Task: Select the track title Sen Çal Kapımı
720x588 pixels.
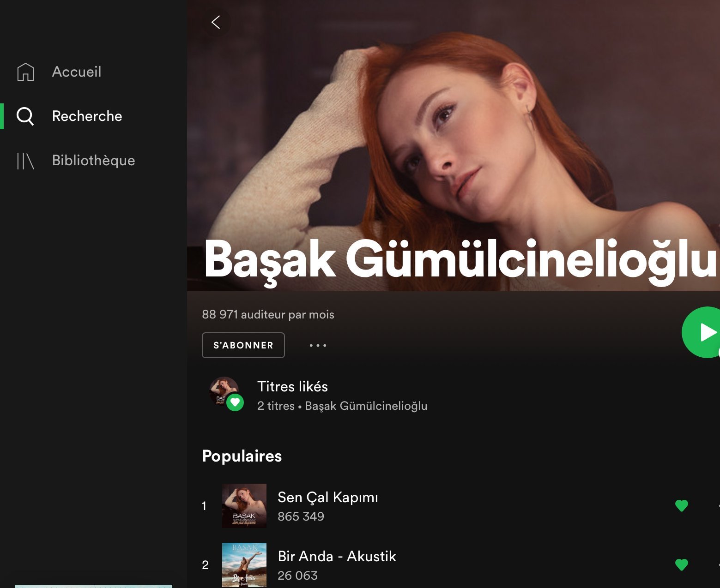Action: pyautogui.click(x=327, y=498)
